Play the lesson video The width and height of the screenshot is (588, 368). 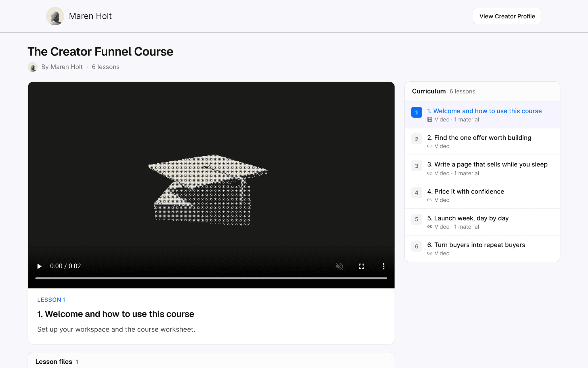point(39,266)
